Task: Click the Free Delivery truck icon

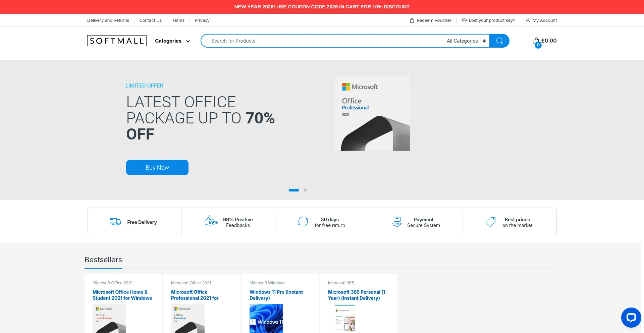Action: (115, 222)
